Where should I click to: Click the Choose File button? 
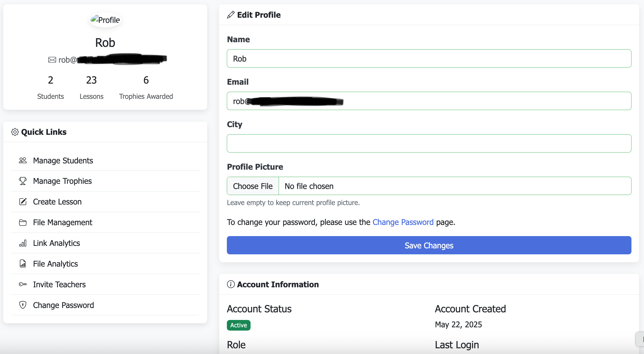click(253, 186)
